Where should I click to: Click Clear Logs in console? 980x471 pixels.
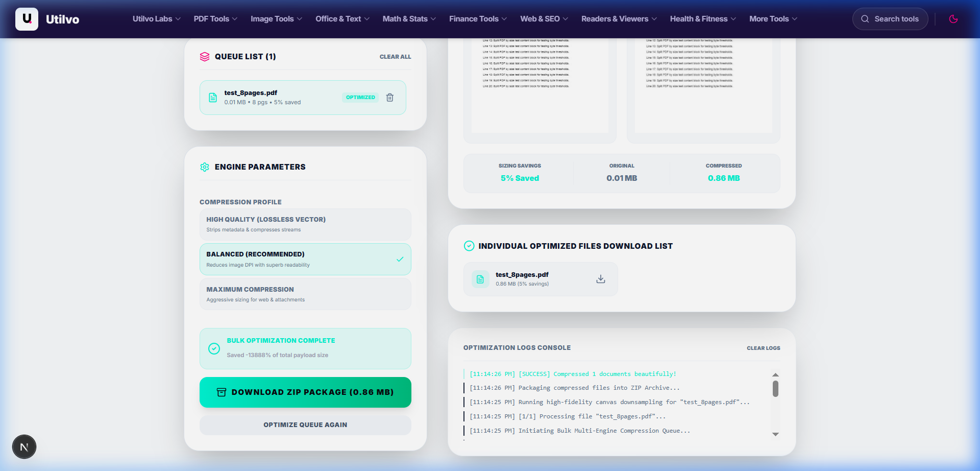[x=763, y=348]
